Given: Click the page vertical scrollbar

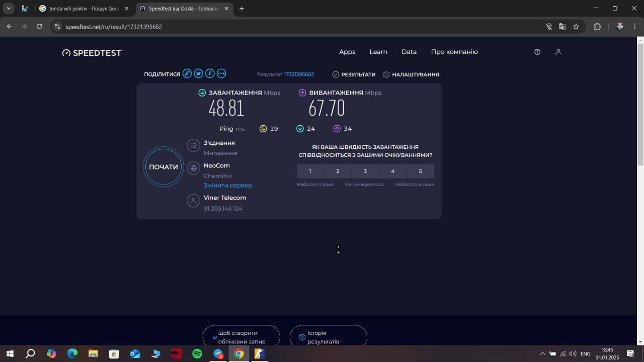Looking at the screenshot, I should (x=640, y=104).
